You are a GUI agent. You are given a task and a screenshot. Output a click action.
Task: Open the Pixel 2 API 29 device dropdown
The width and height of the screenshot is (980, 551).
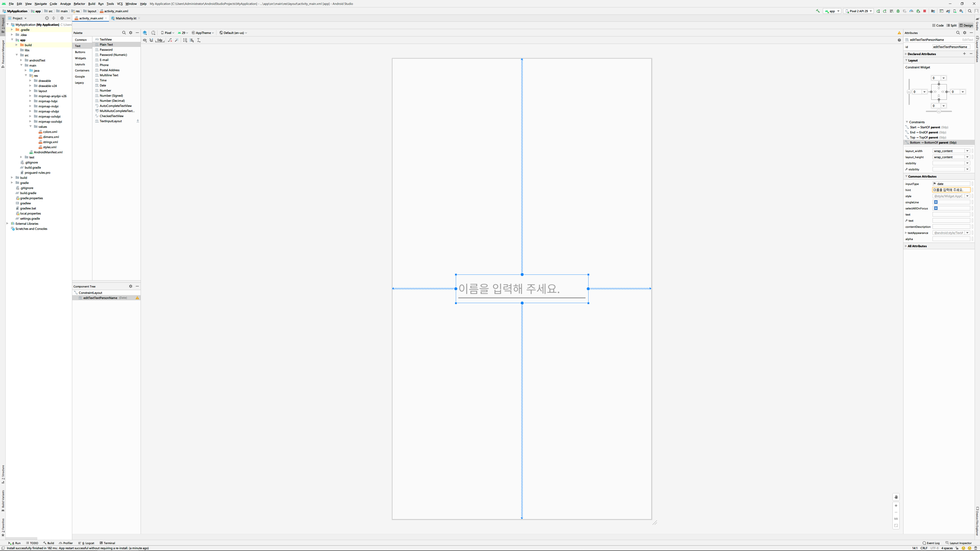[x=858, y=11]
